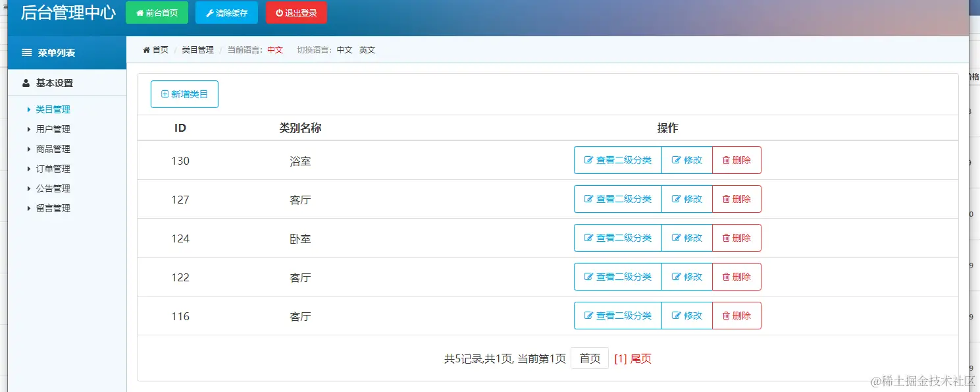Image resolution: width=980 pixels, height=392 pixels.
Task: Click 删除 for row 124
Action: (737, 238)
